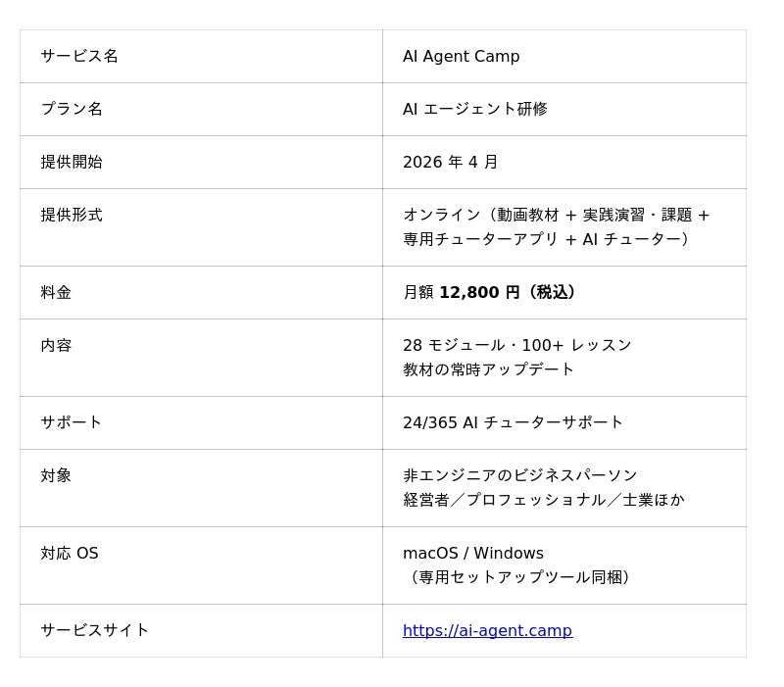Click the 非エンジニアのビジネスパーソン text
This screenshot has width=784, height=687.
(519, 476)
